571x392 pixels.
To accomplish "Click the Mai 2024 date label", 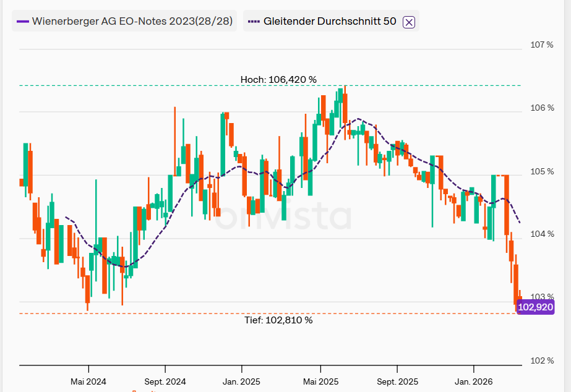I will click(88, 382).
